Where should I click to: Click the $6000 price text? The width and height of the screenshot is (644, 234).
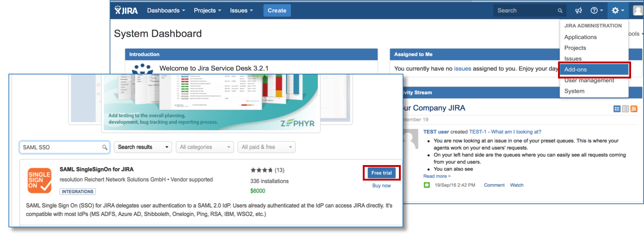(258, 191)
